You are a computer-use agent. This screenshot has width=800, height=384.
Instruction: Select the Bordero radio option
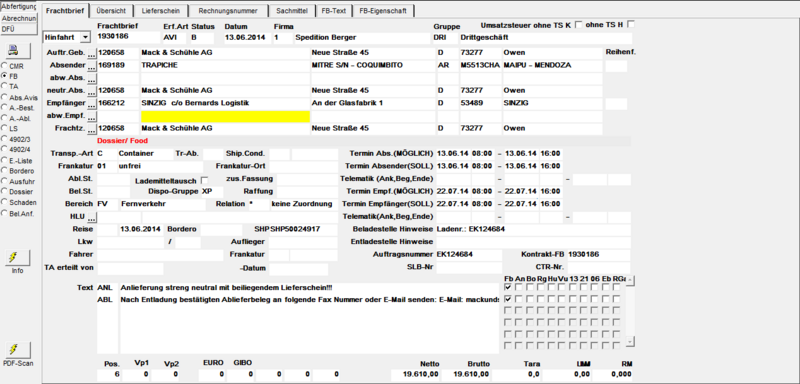[x=5, y=170]
